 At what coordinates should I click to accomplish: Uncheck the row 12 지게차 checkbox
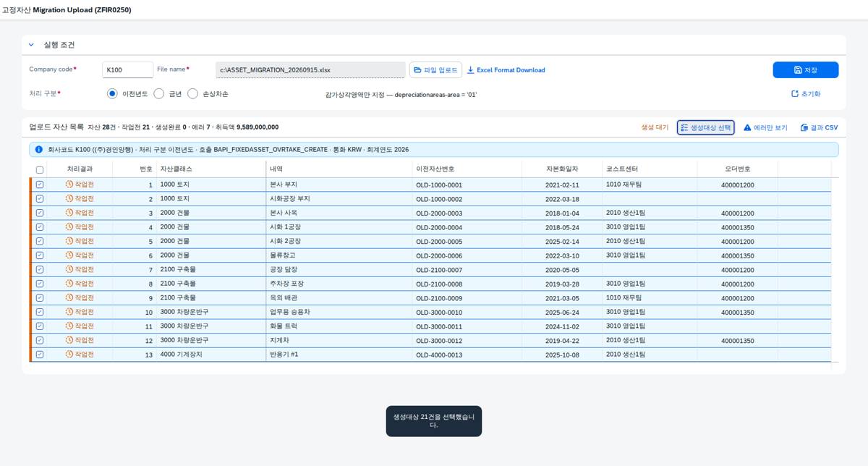pos(40,340)
